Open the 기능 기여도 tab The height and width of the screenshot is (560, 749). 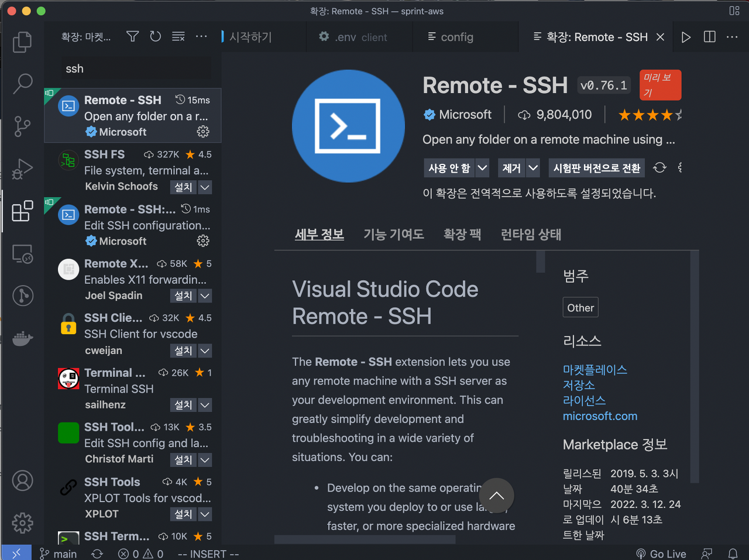point(394,235)
